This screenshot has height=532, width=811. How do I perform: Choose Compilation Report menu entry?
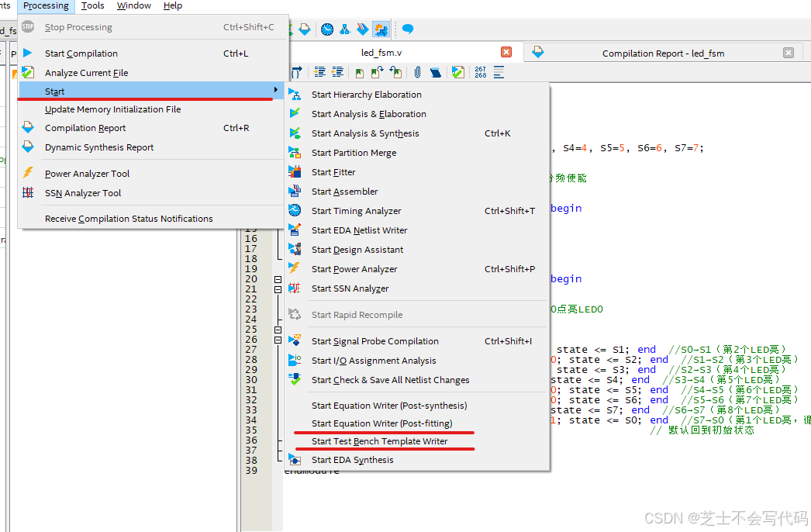click(153, 128)
